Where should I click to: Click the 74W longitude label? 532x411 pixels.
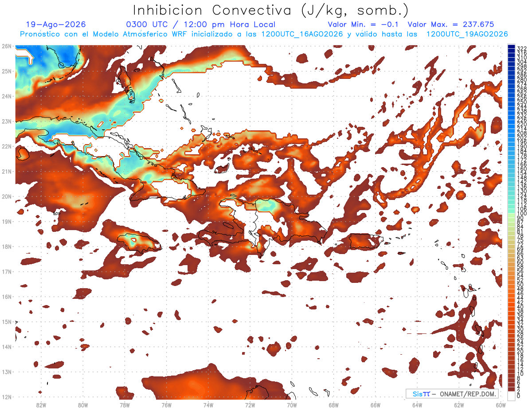pyautogui.click(x=208, y=405)
